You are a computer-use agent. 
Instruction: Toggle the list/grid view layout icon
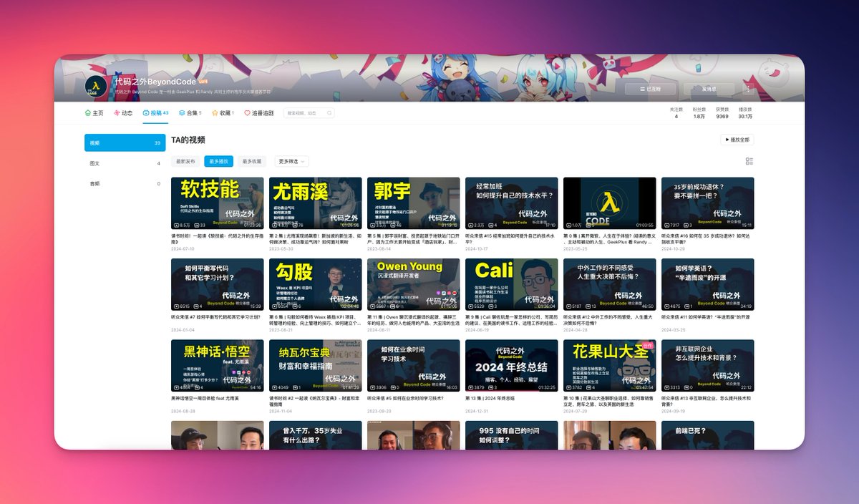click(x=749, y=162)
